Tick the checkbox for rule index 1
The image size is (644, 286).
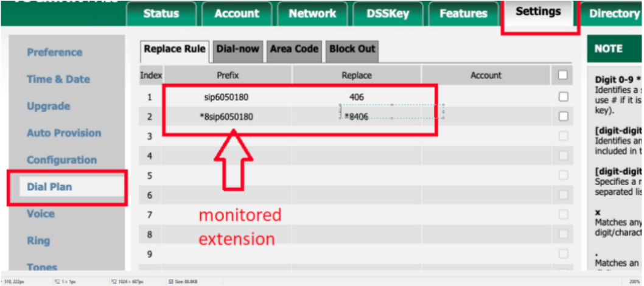[563, 97]
